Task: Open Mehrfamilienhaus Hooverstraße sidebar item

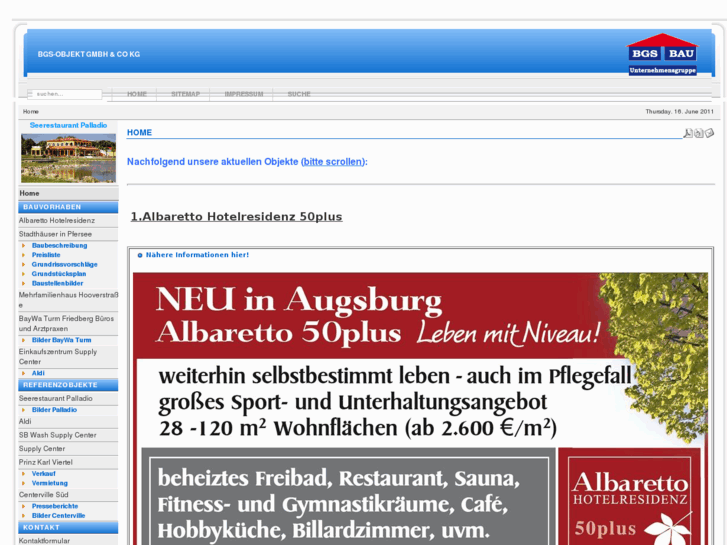Action: pos(68,300)
